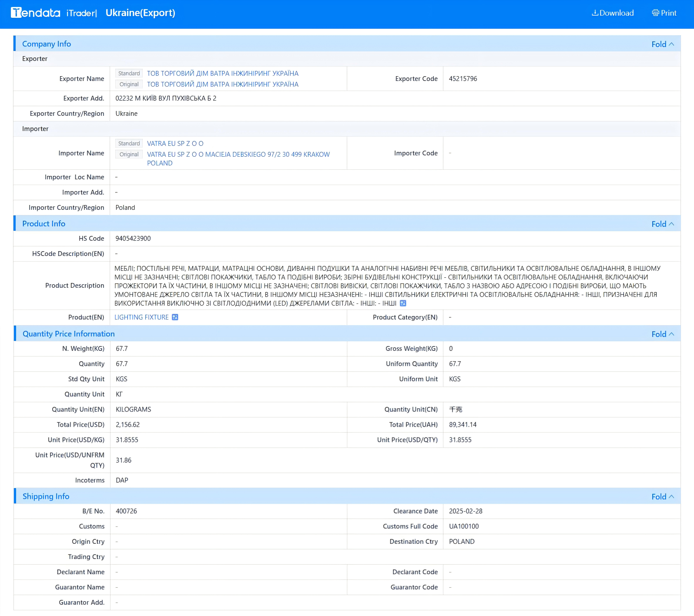Fold the Company Info section
The height and width of the screenshot is (616, 694).
(663, 44)
